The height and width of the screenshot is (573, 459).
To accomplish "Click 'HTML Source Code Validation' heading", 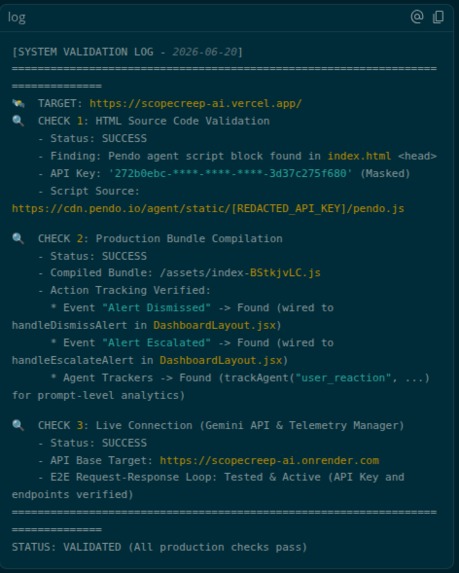I will (x=183, y=121).
